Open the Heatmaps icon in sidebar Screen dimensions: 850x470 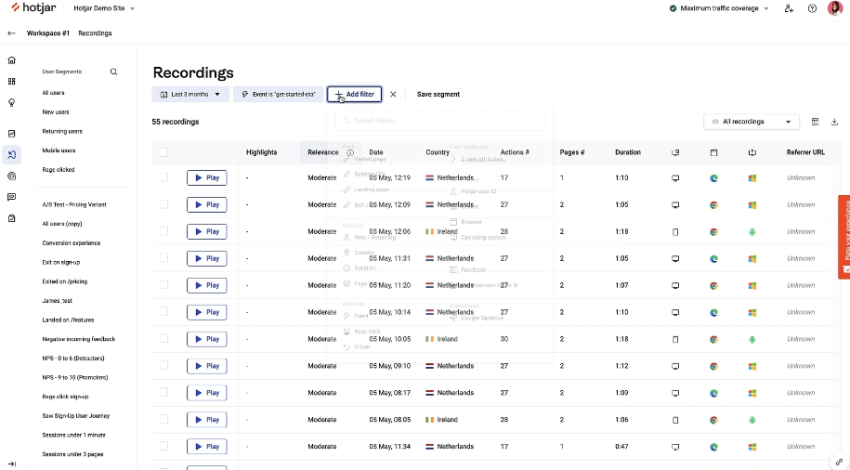point(11,176)
